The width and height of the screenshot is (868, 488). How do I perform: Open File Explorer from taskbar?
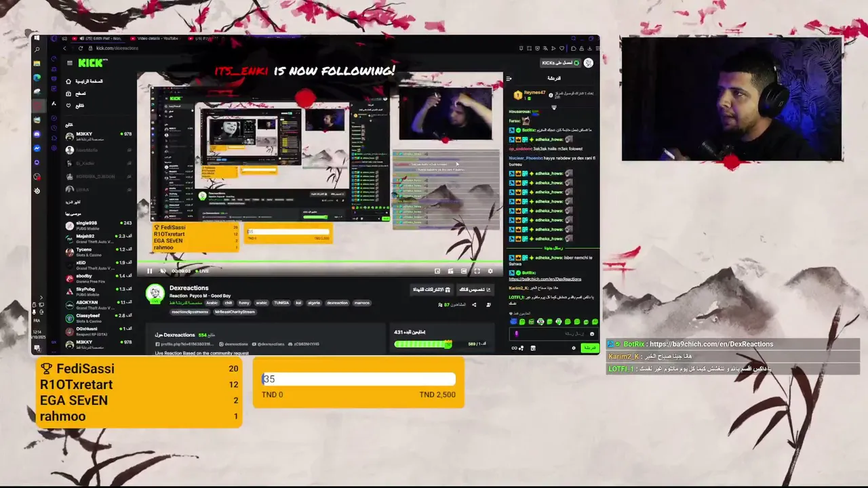tap(37, 64)
